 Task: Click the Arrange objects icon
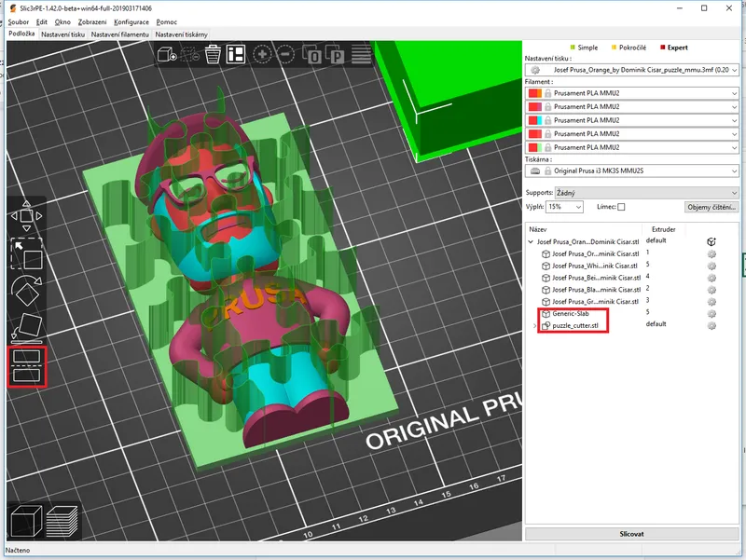[x=235, y=55]
